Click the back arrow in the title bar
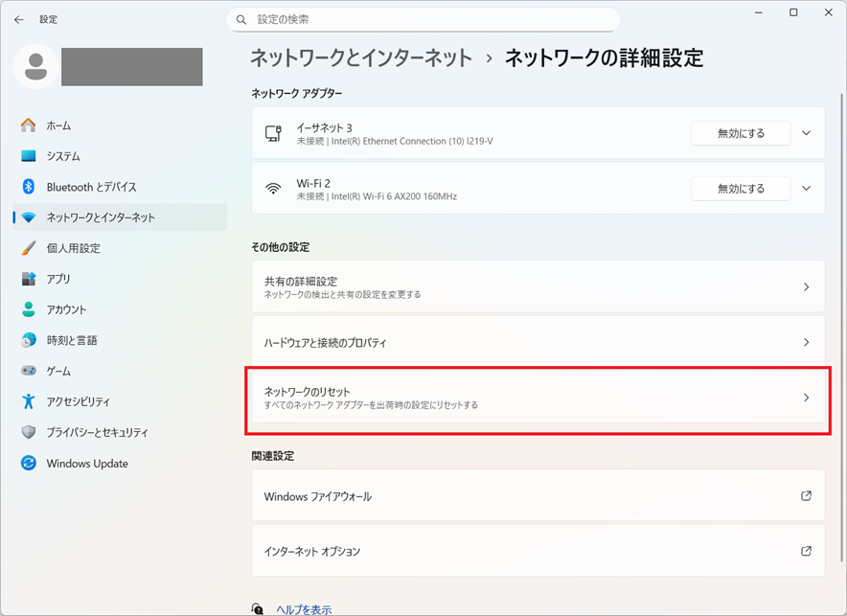847x616 pixels. point(19,19)
